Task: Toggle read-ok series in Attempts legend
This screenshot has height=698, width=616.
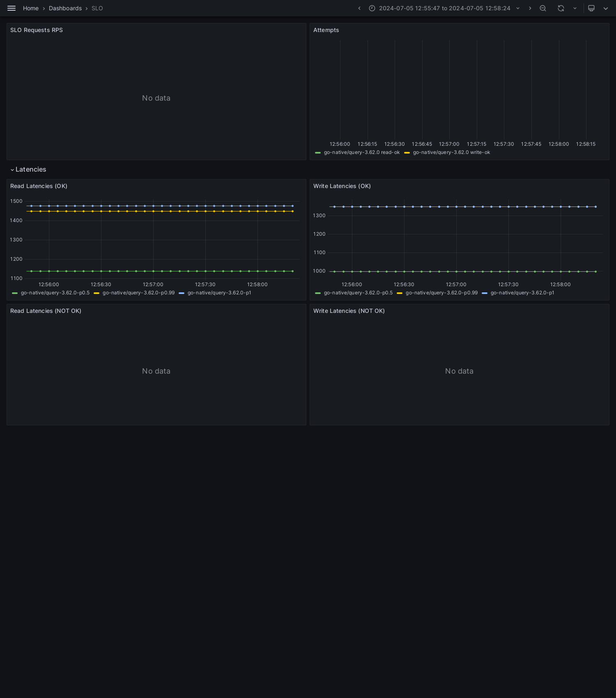Action: (x=362, y=152)
